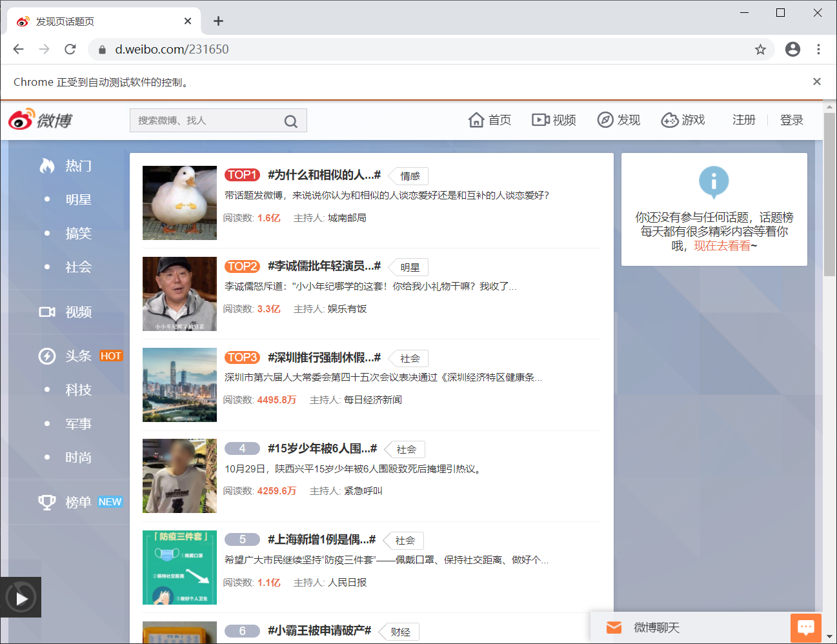Open the 榜单 trophy icon
837x644 pixels.
pyautogui.click(x=46, y=501)
